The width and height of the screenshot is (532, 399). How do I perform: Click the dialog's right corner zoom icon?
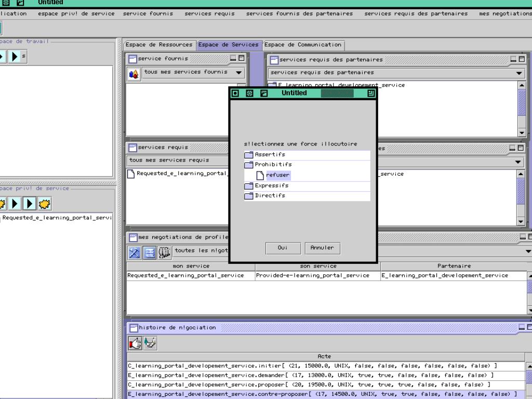point(371,94)
